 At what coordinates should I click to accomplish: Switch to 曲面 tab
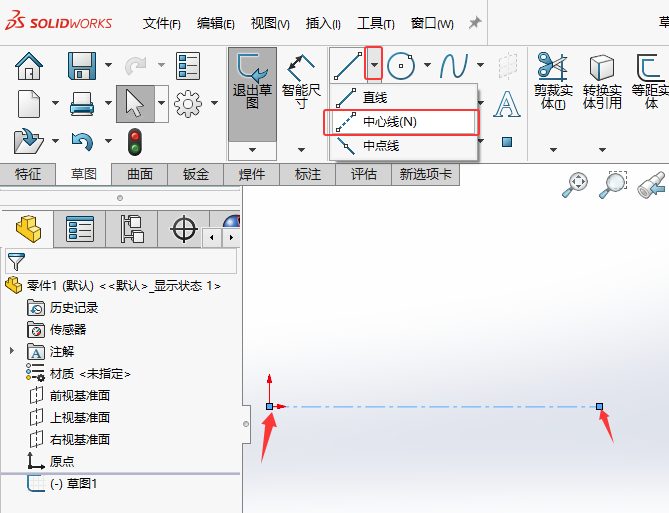pos(140,174)
